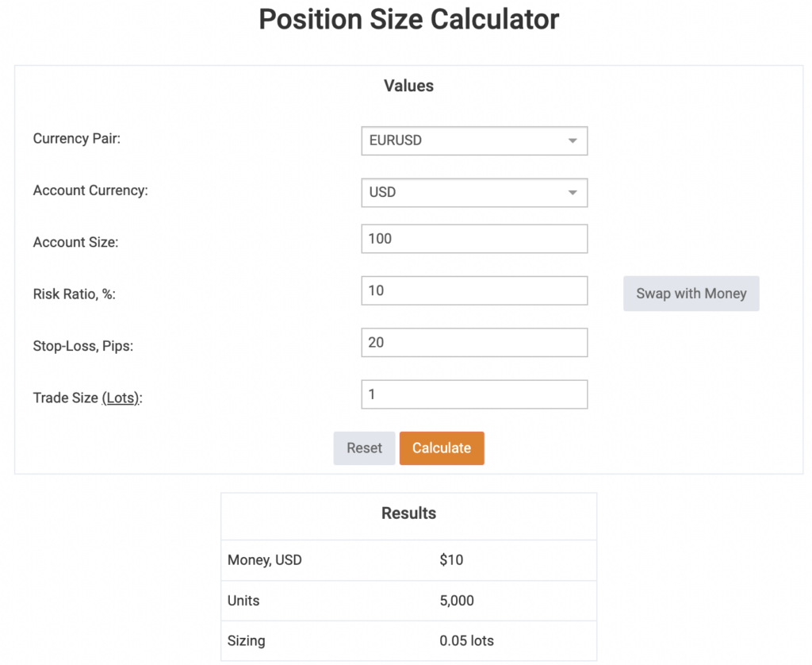Screen dimensions: 812x665
Task: Hit the orange Calculate button
Action: coord(442,448)
